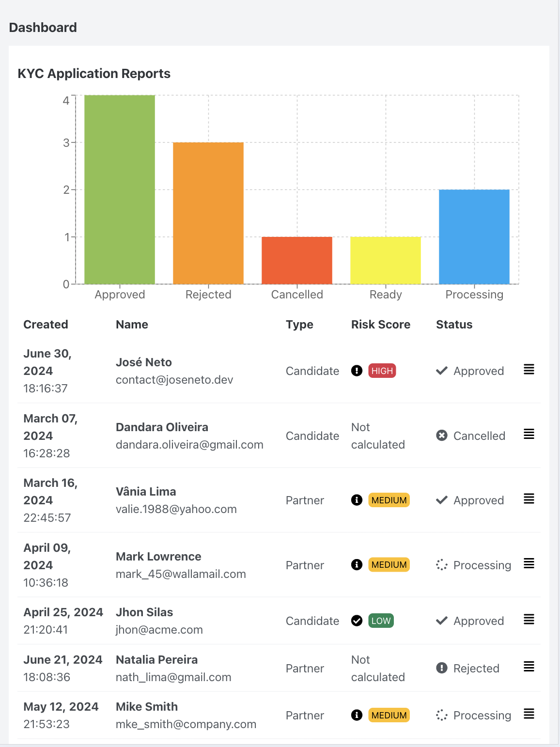Open the row menu for Vânia Lima
This screenshot has height=747, width=560.
point(529,499)
